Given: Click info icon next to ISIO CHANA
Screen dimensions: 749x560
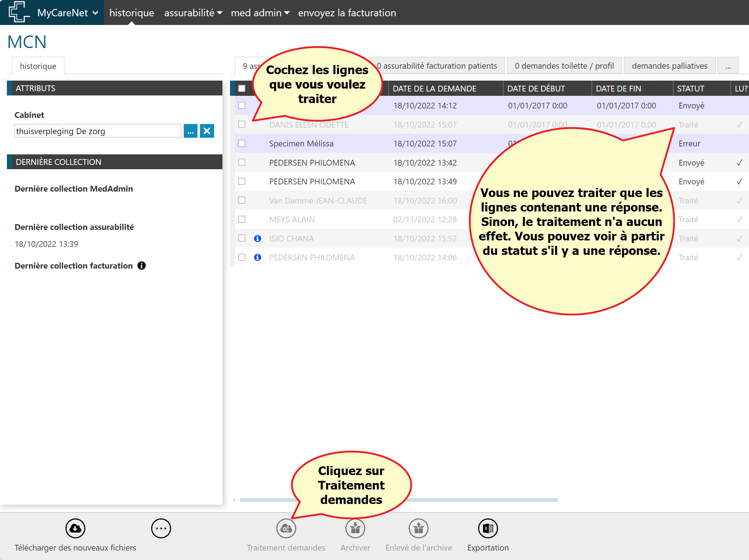Looking at the screenshot, I should click(x=258, y=239).
